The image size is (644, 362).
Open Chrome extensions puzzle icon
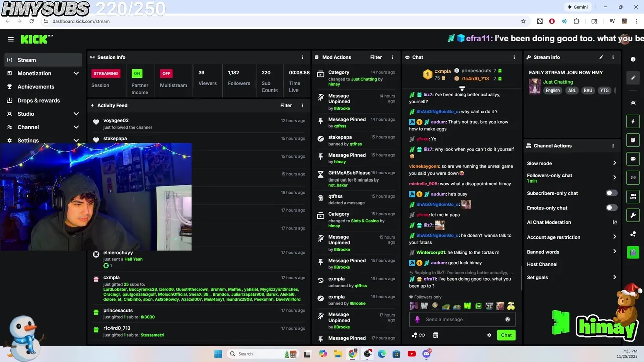coord(577,21)
